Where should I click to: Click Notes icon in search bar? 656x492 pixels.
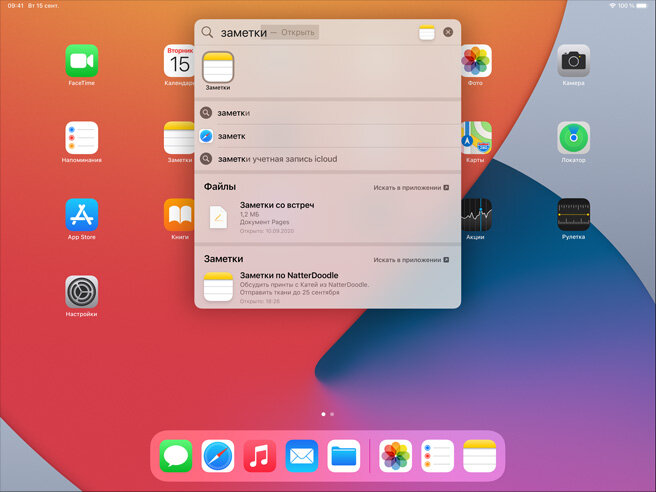click(427, 32)
